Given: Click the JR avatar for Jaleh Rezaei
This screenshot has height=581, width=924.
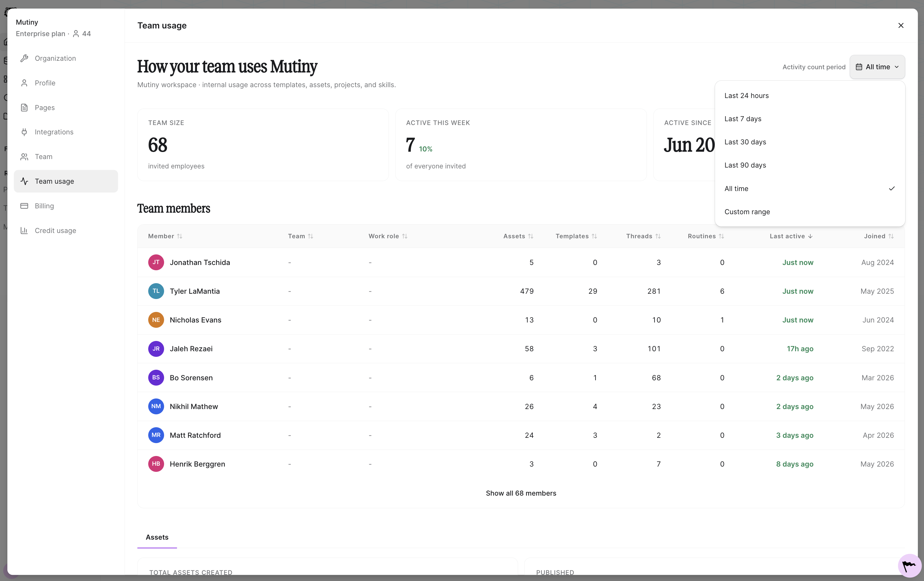Looking at the screenshot, I should [x=156, y=349].
